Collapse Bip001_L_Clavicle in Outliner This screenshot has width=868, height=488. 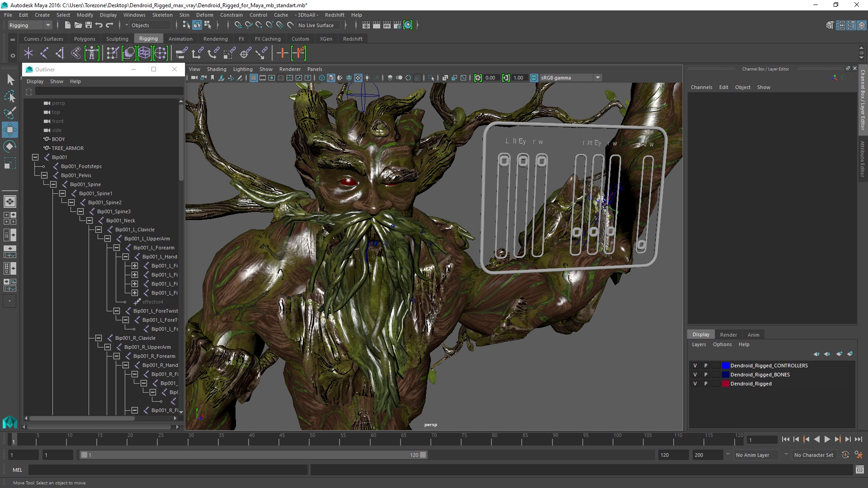(x=99, y=230)
